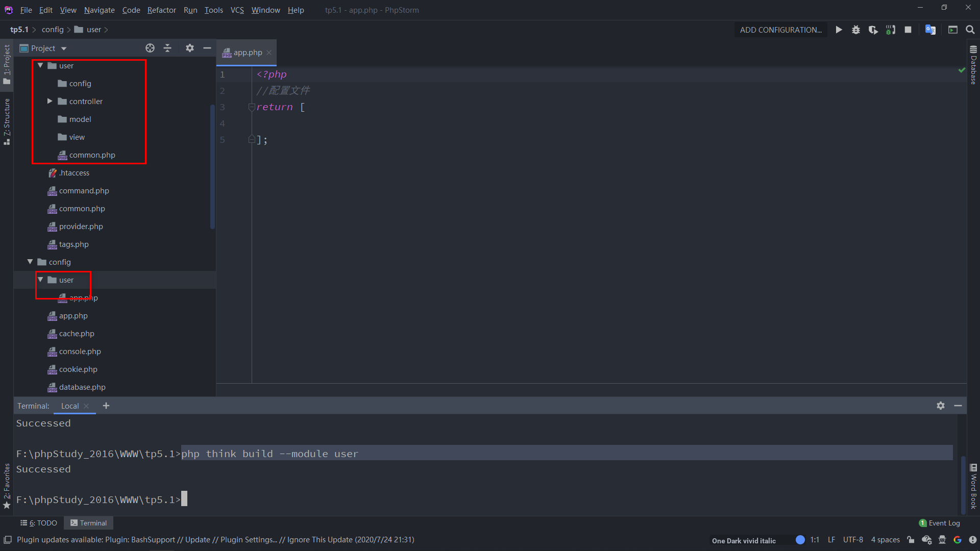
Task: Close the Local terminal tab
Action: pyautogui.click(x=86, y=406)
